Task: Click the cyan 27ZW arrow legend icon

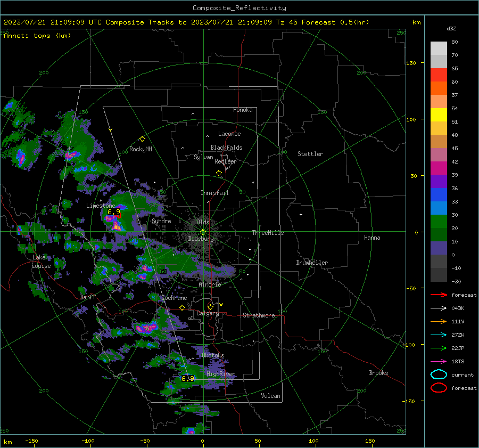Action: [439, 335]
